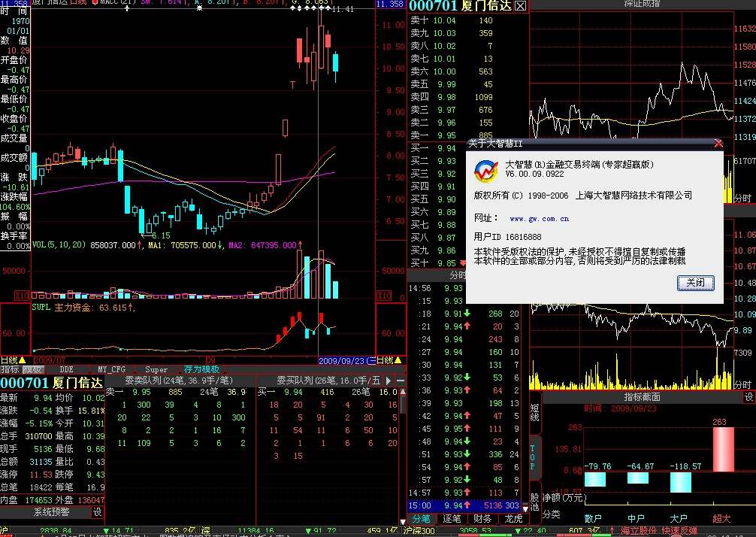This screenshot has width=756, height=537.
Task: Choose the Super template
Action: pos(156,369)
